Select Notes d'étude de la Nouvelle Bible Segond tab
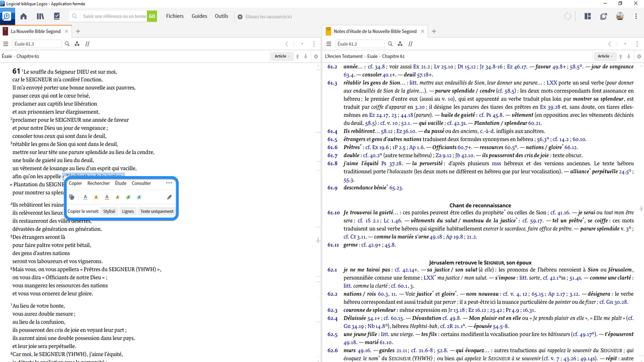This screenshot has width=644, height=362. coord(375,31)
